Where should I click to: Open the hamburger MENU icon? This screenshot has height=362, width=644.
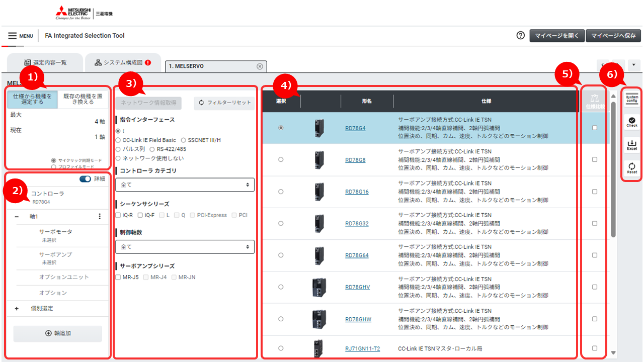point(13,36)
